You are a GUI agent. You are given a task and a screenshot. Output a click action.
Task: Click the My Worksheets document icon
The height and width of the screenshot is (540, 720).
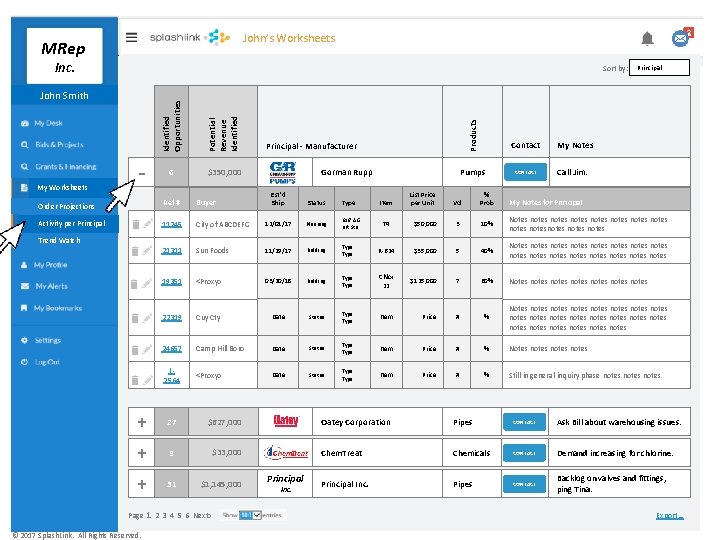[x=24, y=187]
